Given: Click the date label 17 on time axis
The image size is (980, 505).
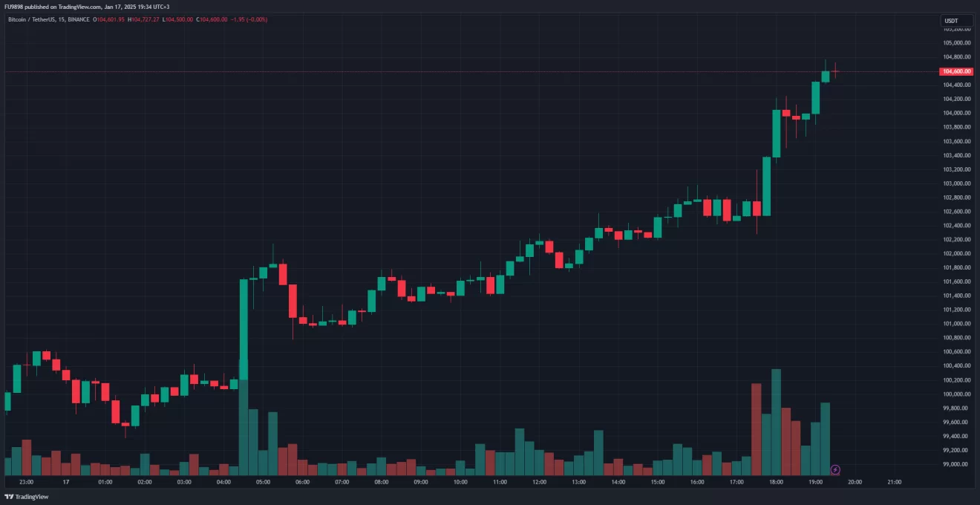Looking at the screenshot, I should (65, 482).
